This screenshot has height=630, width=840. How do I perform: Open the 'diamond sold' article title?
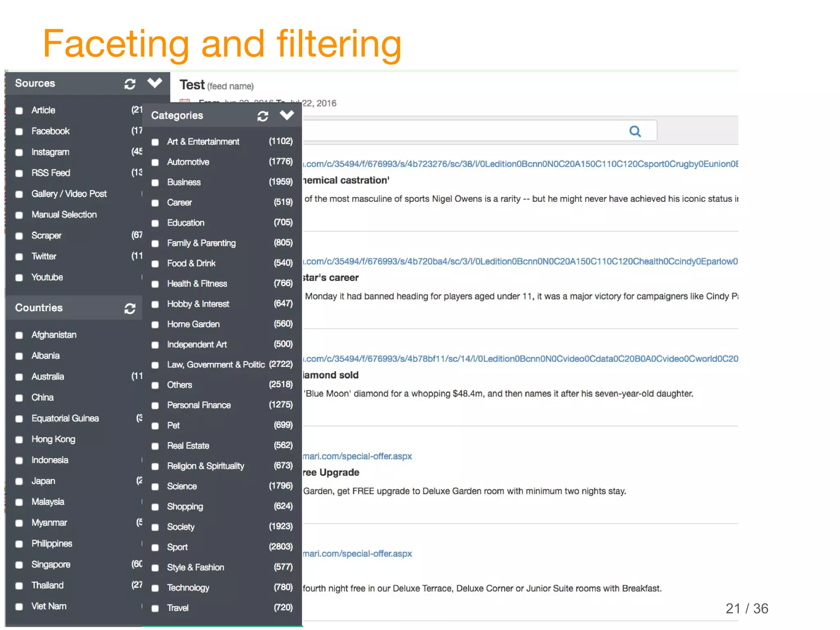tap(331, 375)
